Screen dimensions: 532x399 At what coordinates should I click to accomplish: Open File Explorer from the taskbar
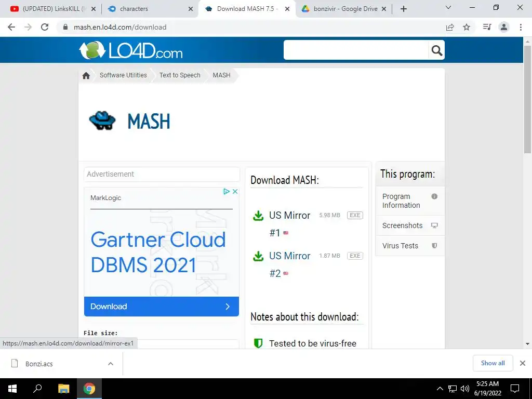(63, 389)
